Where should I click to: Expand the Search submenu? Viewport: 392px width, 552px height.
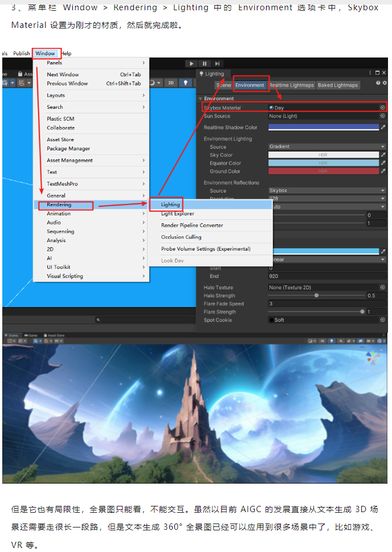coord(91,107)
